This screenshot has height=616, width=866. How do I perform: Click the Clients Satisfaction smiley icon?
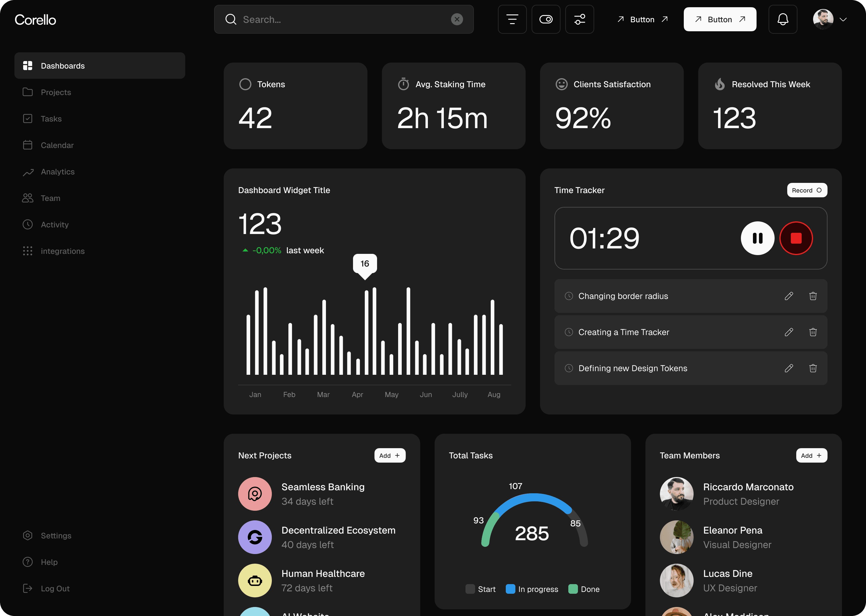[x=561, y=84]
